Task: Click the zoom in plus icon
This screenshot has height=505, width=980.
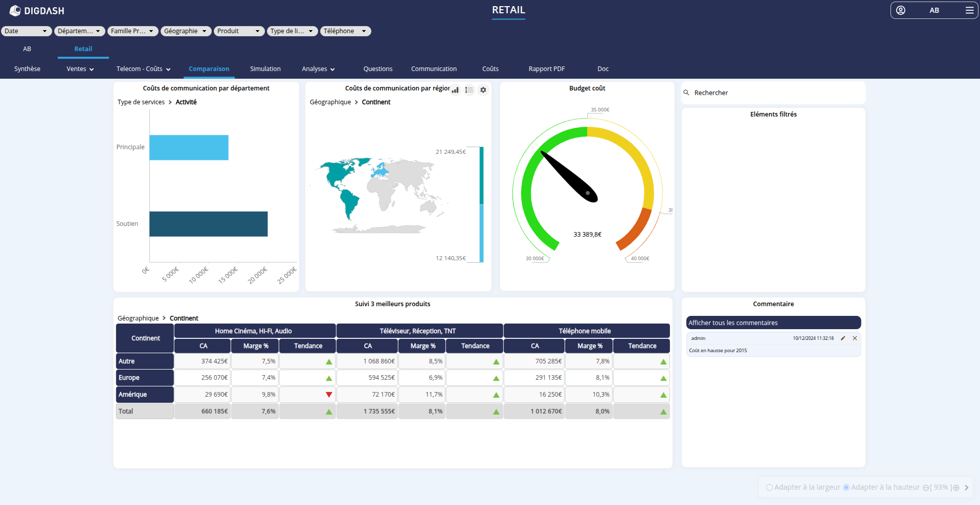Action: tap(956, 488)
